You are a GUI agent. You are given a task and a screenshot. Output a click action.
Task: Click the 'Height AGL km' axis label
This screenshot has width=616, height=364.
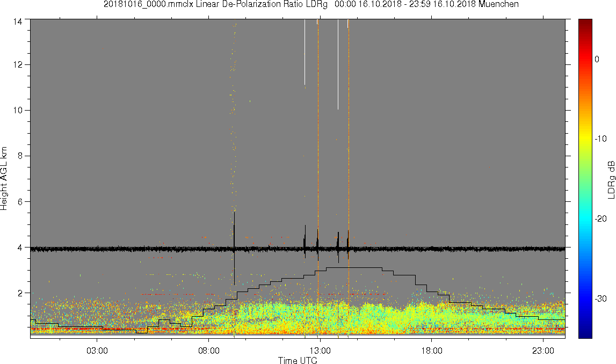click(4, 178)
